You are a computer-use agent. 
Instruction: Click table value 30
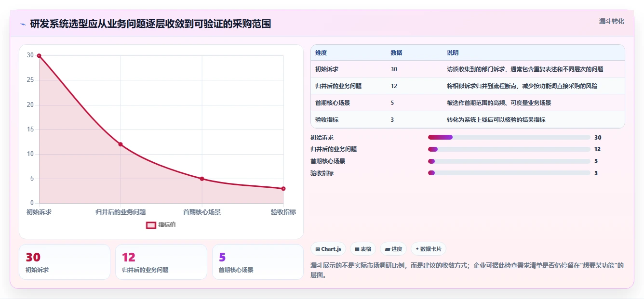click(x=394, y=69)
